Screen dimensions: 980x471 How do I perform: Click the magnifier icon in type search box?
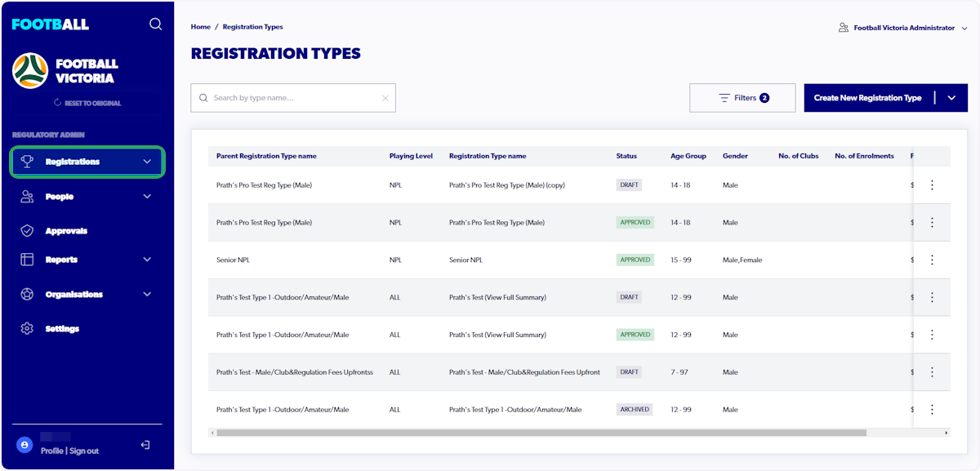click(x=203, y=98)
